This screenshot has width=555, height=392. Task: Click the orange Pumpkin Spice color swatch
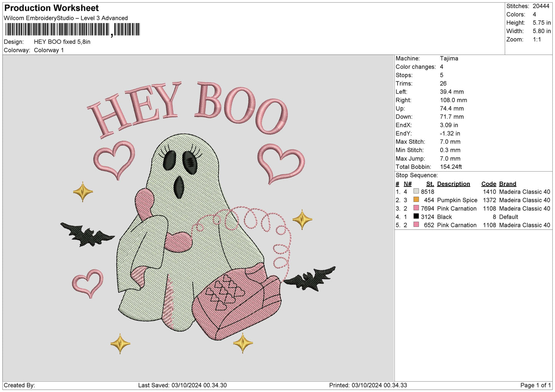pyautogui.click(x=416, y=200)
